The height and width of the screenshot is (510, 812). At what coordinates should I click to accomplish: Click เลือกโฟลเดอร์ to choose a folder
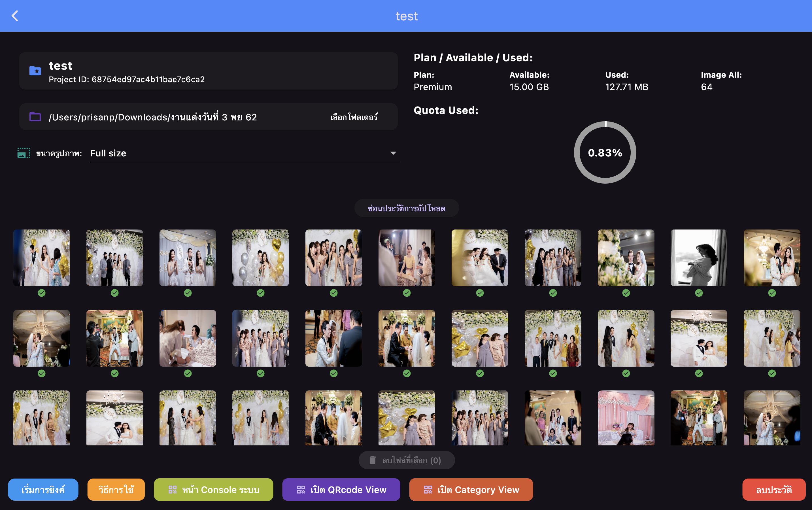pos(354,117)
